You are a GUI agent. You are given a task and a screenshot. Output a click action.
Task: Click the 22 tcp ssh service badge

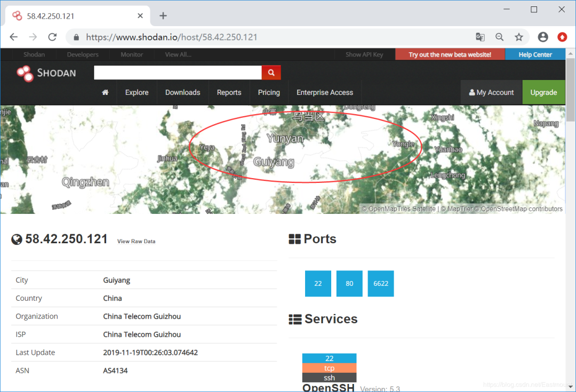coord(329,368)
